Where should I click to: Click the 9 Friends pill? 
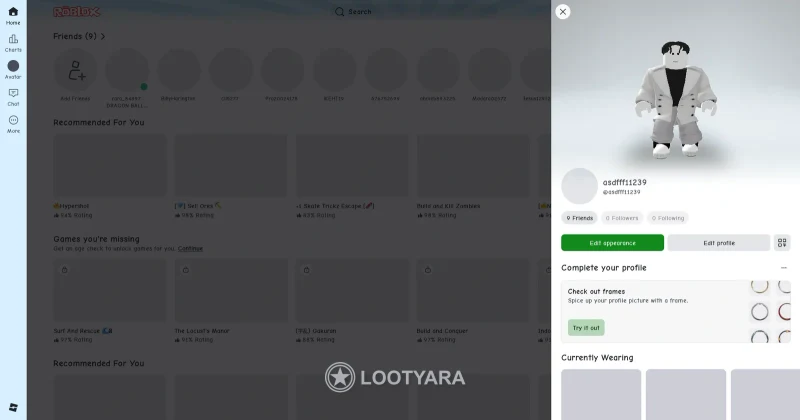point(580,218)
